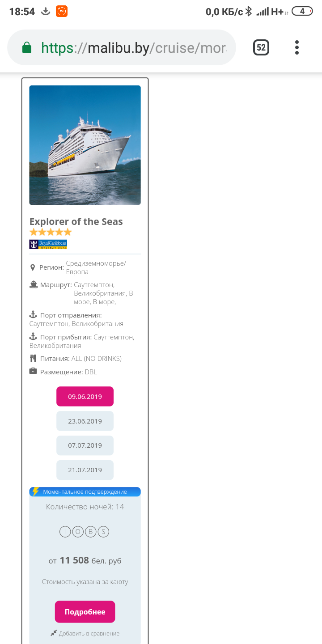Tap the five-star rating row
The height and width of the screenshot is (644, 322).
pos(51,232)
